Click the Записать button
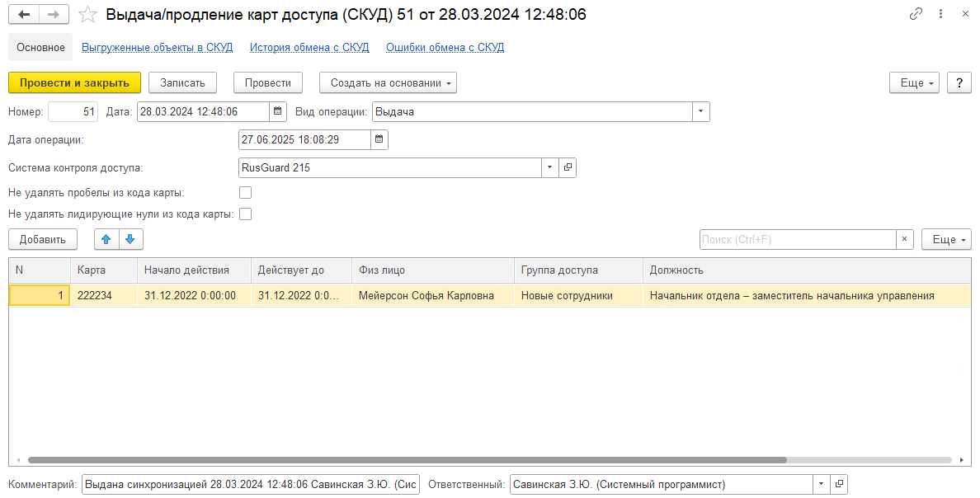The image size is (980, 498). 182,82
